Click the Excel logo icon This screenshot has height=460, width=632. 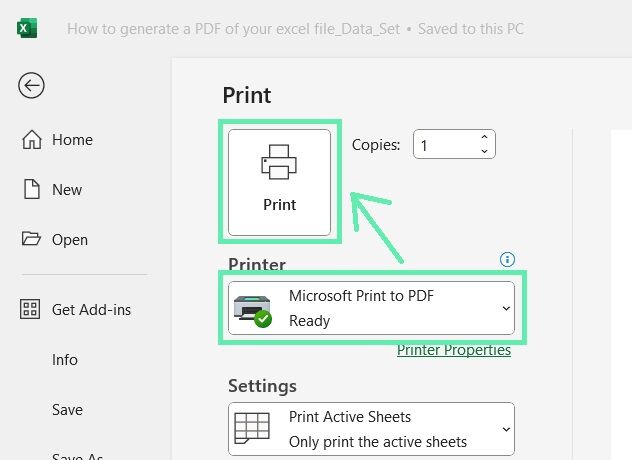click(27, 28)
